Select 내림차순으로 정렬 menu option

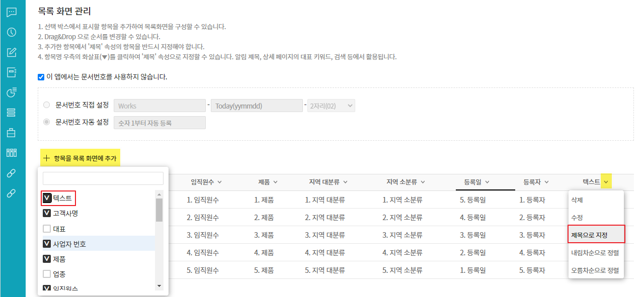[595, 252]
